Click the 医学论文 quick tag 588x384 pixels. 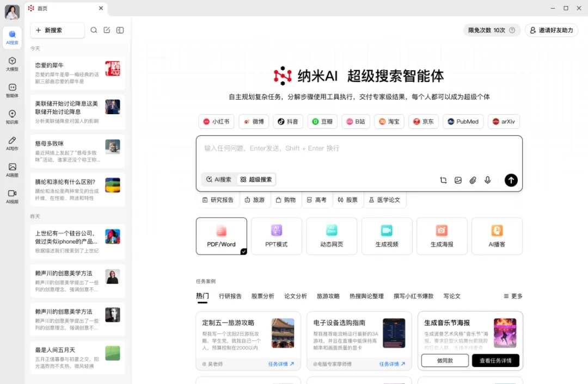385,200
